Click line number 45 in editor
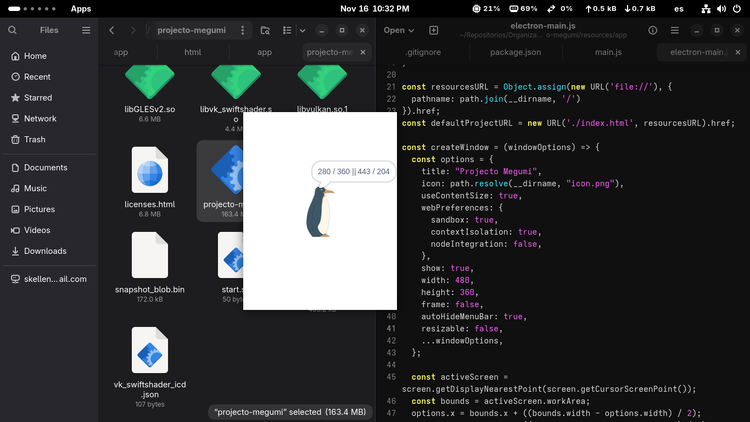The image size is (750, 422). pos(391,377)
